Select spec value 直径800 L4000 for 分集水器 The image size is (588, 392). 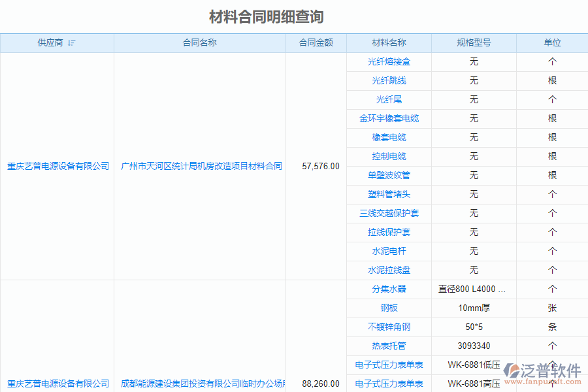(474, 289)
